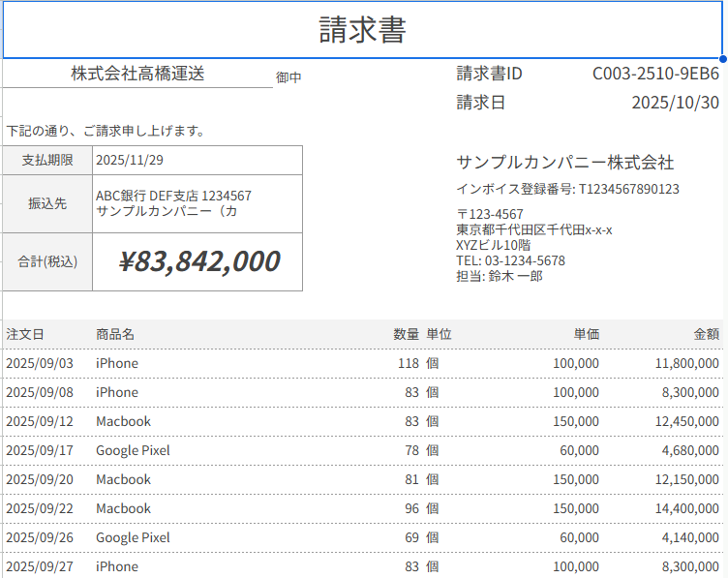Select the 単位 column header
The image size is (728, 578).
point(440,334)
